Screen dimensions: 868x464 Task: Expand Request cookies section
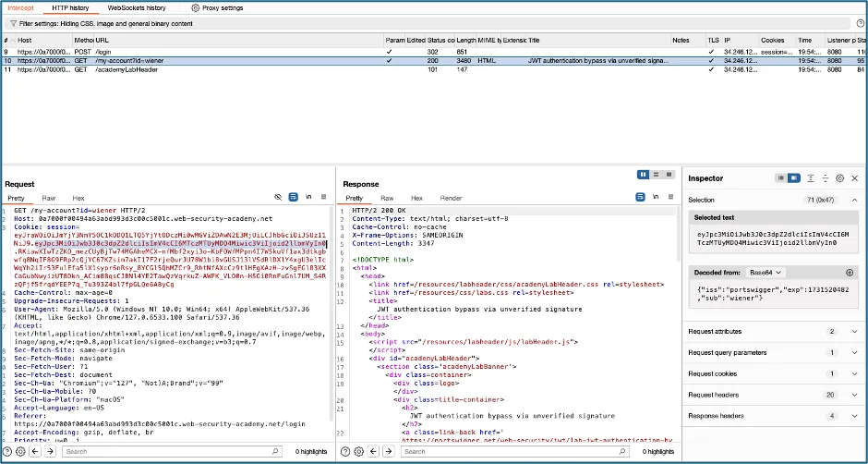[855, 373]
